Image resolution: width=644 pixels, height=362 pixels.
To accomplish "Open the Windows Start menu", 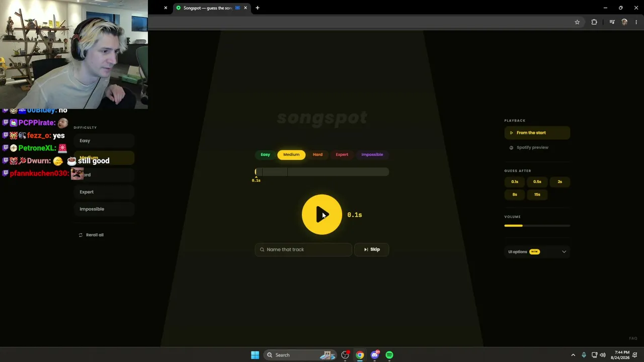I will (255, 355).
